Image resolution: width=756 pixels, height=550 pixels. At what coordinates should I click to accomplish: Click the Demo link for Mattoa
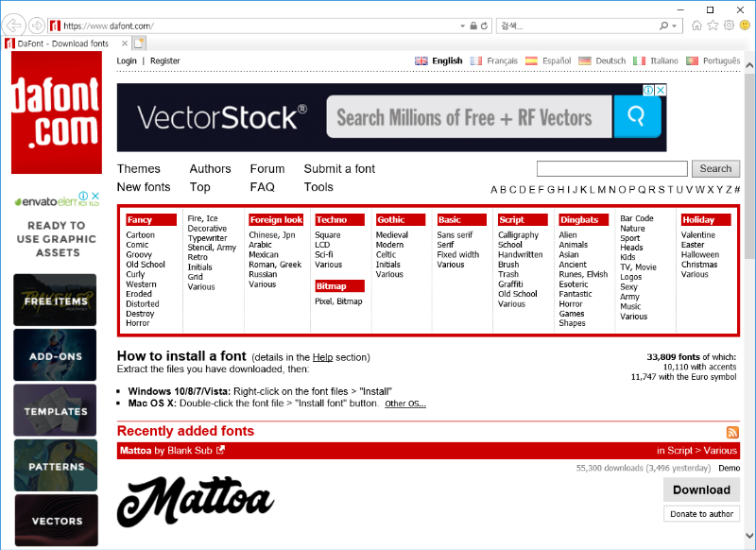(x=729, y=468)
